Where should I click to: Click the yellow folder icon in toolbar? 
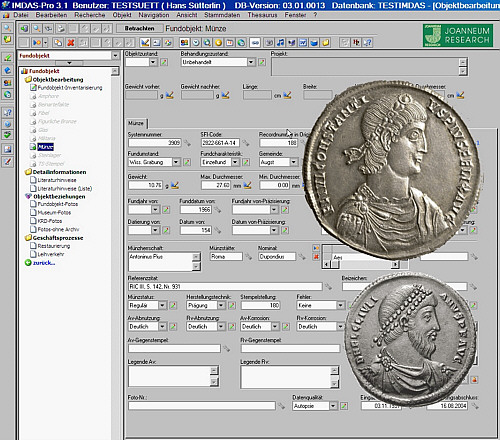(x=326, y=43)
